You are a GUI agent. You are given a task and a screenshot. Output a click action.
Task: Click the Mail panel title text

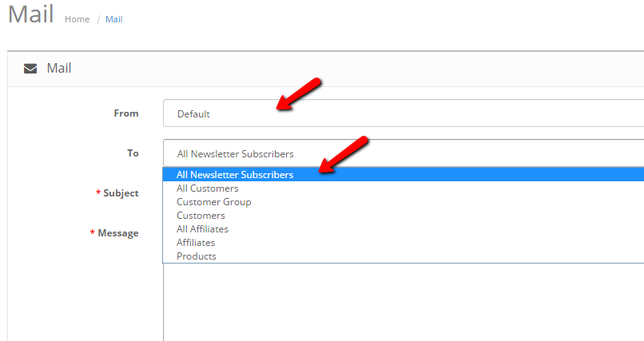(x=59, y=69)
